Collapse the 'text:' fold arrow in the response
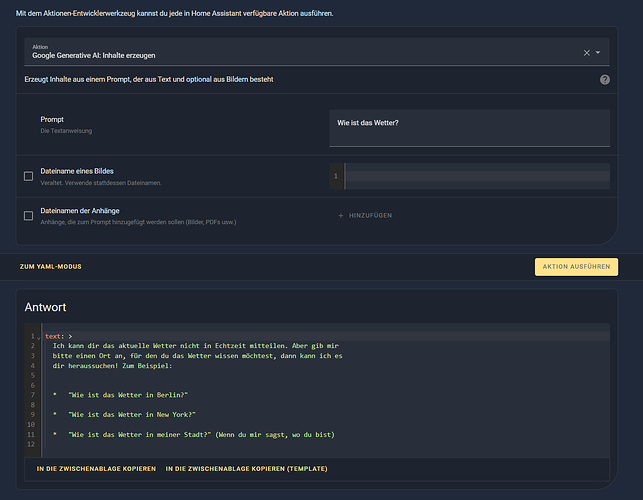The width and height of the screenshot is (643, 500). [x=39, y=338]
